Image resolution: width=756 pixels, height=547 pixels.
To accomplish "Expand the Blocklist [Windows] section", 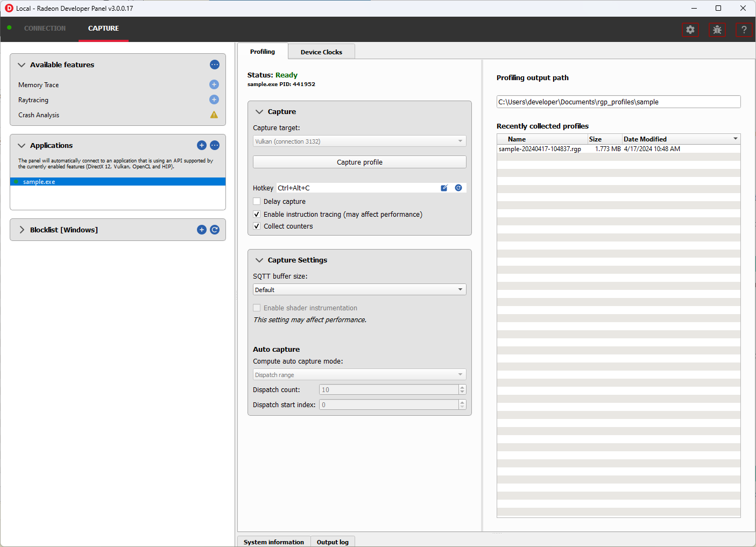I will coord(22,230).
